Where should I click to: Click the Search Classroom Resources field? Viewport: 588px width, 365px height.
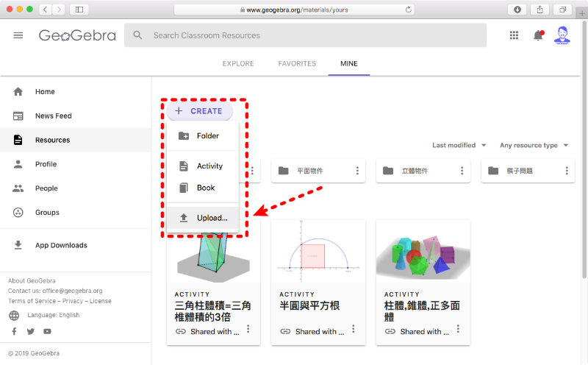(305, 35)
